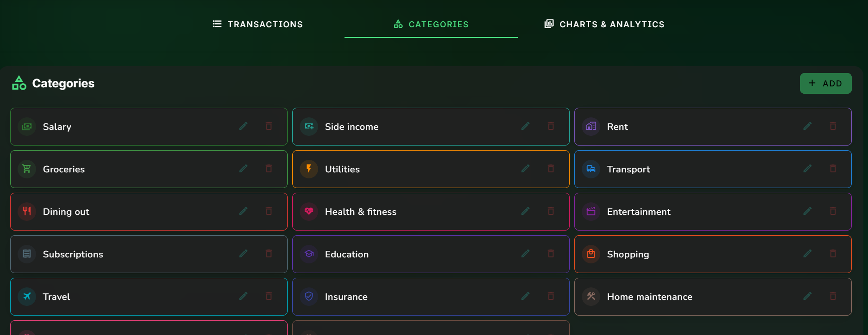Image resolution: width=868 pixels, height=335 pixels.
Task: Click the Travel airplane icon
Action: pyautogui.click(x=27, y=297)
